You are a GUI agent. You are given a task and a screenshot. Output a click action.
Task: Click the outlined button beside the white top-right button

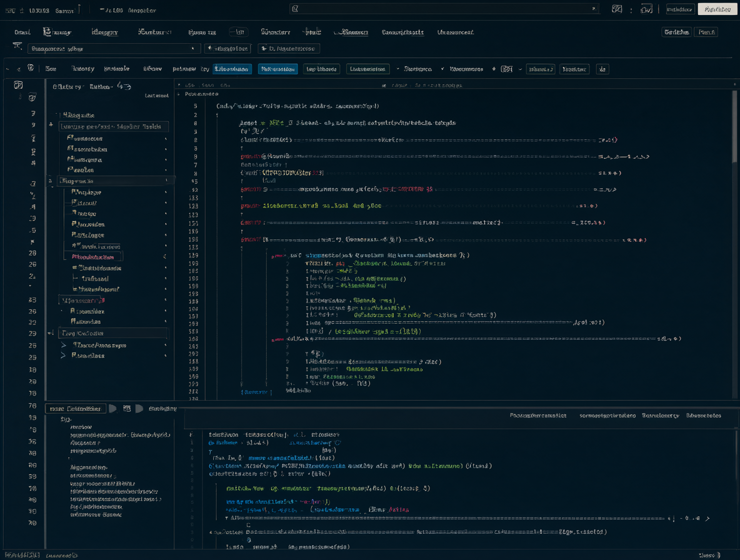click(679, 9)
